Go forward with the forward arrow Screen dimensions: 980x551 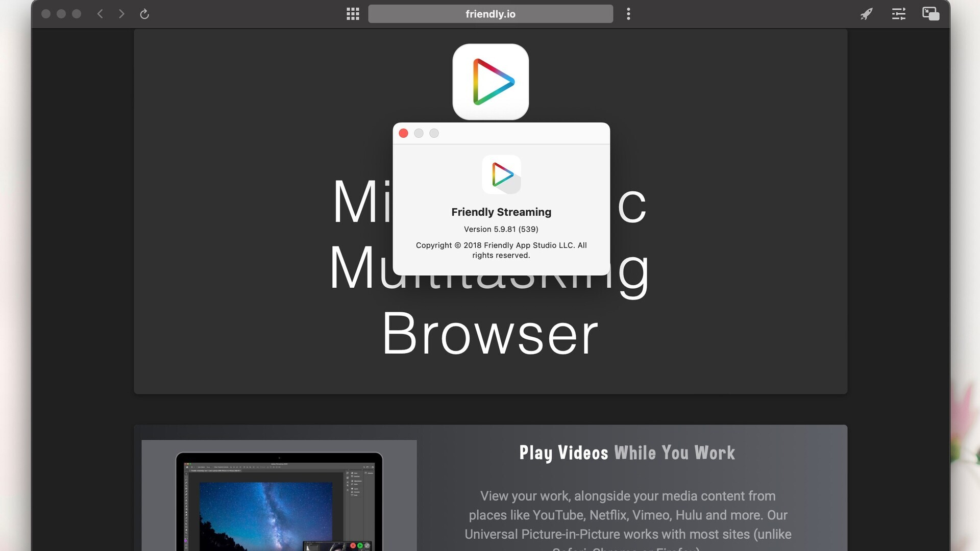[x=121, y=14]
